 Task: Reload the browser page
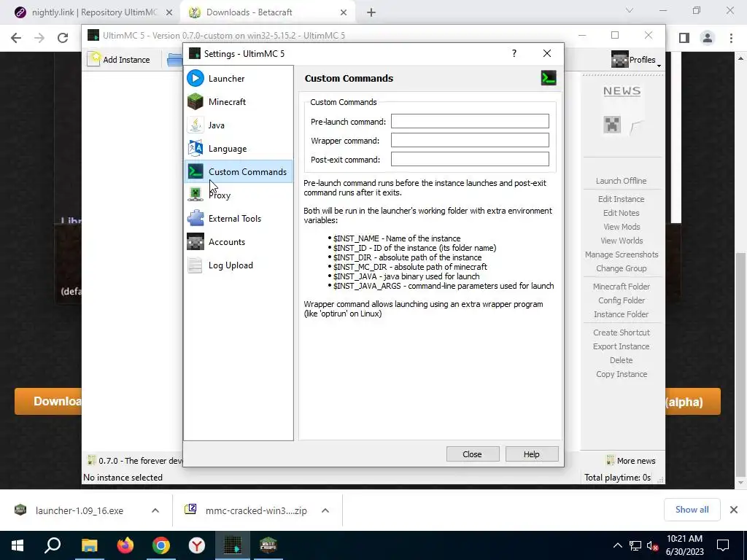click(63, 38)
